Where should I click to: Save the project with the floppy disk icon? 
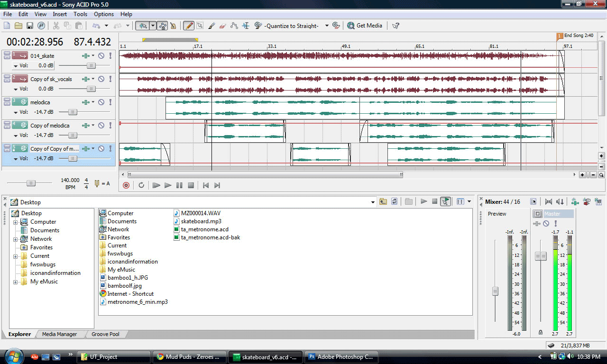tap(29, 26)
